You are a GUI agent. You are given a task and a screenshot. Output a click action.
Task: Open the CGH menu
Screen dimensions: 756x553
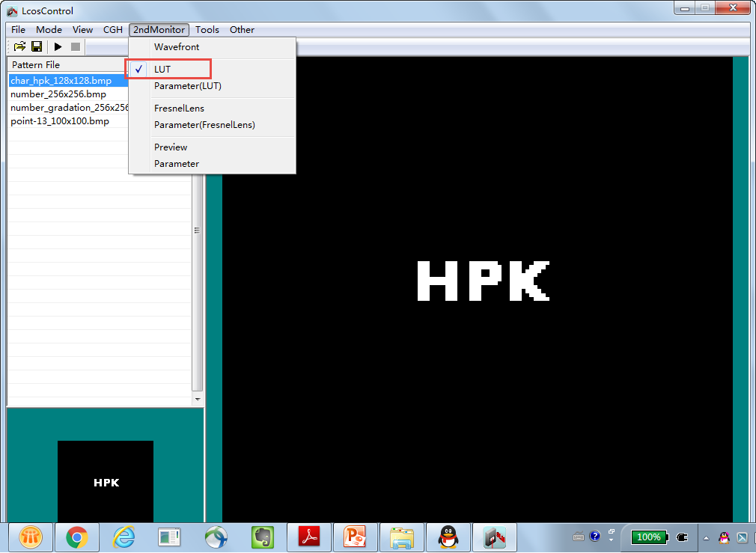click(x=113, y=30)
